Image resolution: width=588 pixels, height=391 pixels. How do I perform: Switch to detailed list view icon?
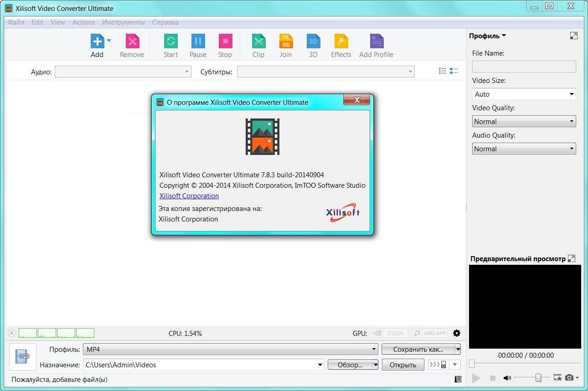click(454, 71)
